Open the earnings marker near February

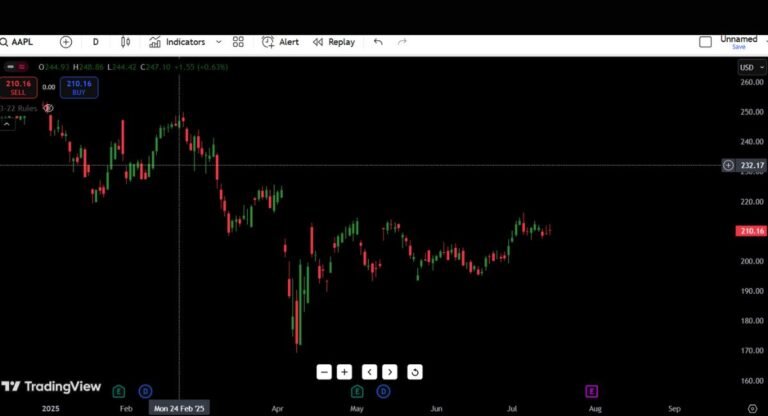[119, 392]
